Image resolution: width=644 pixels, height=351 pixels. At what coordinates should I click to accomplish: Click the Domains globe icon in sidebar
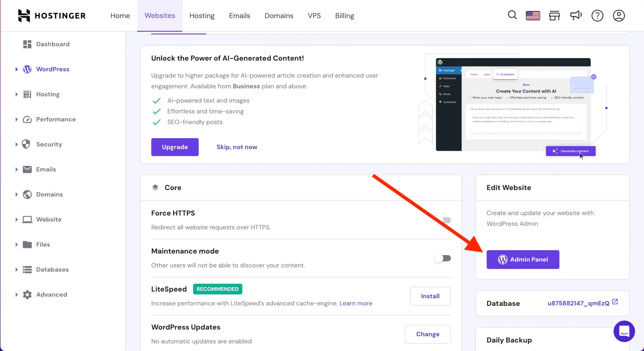pyautogui.click(x=27, y=194)
